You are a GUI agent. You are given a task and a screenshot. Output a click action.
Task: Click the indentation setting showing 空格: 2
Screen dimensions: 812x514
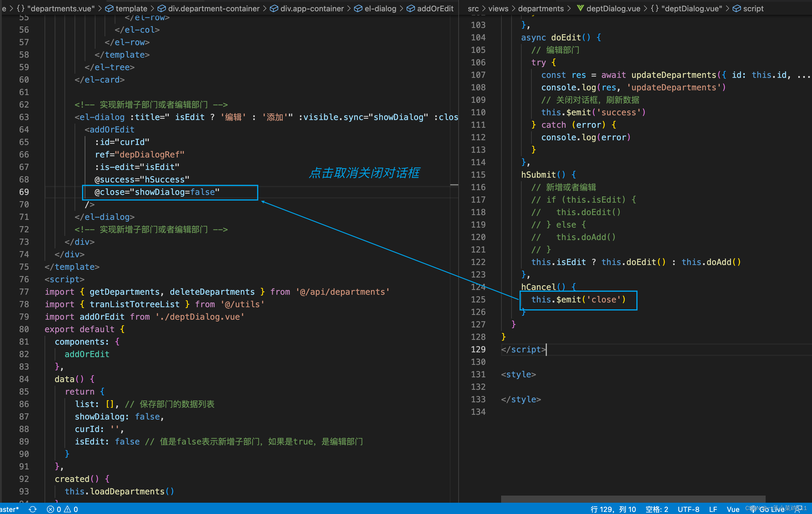(x=657, y=509)
